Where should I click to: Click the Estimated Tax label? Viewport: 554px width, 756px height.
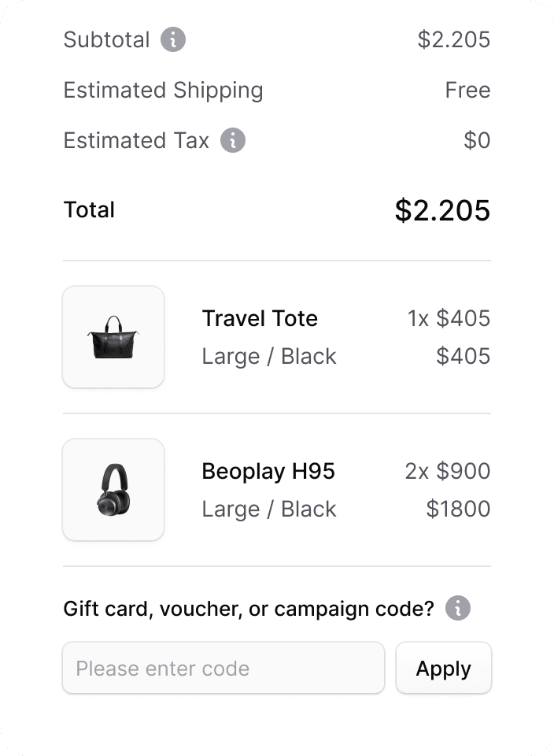tap(136, 140)
